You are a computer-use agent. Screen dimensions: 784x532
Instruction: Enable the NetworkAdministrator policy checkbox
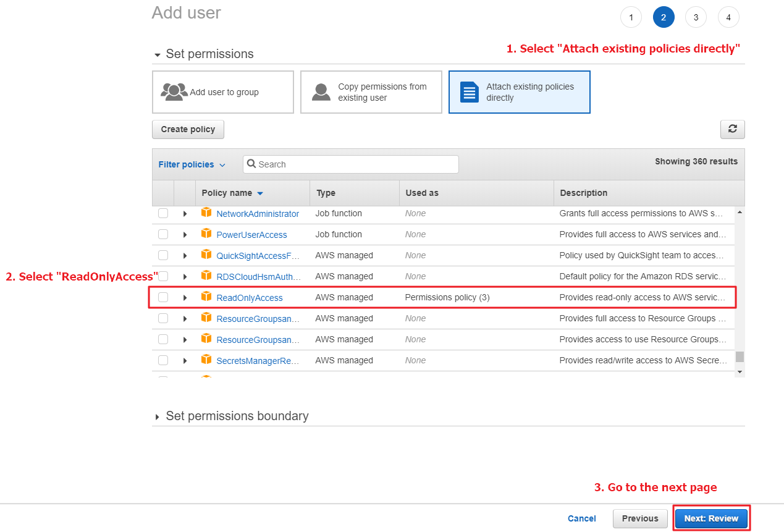coord(163,213)
